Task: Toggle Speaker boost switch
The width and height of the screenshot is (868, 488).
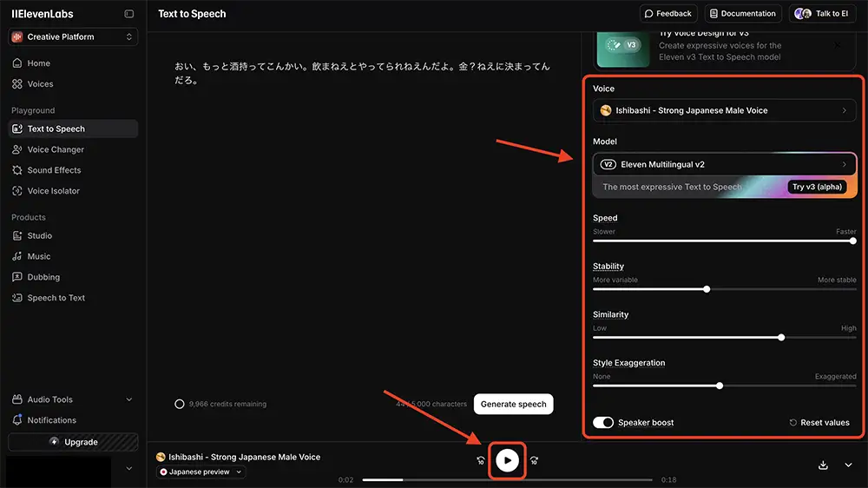Action: (x=603, y=423)
